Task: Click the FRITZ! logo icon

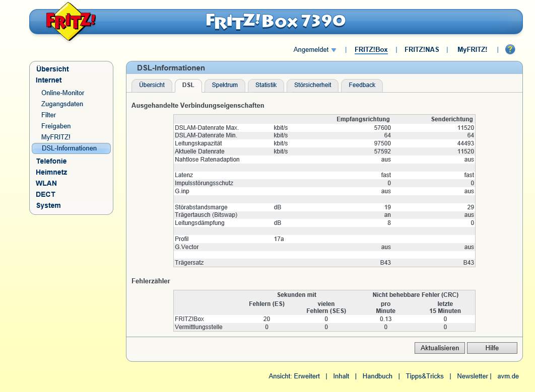Action: (x=71, y=22)
